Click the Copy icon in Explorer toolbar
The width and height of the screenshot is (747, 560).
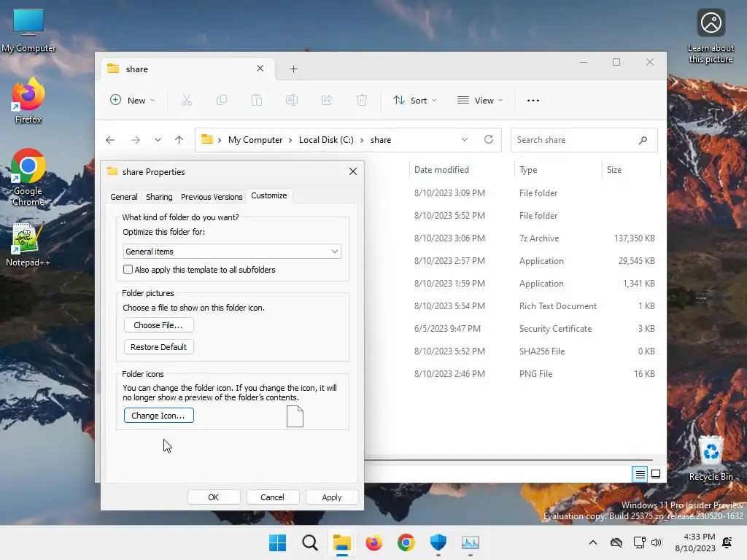click(222, 101)
